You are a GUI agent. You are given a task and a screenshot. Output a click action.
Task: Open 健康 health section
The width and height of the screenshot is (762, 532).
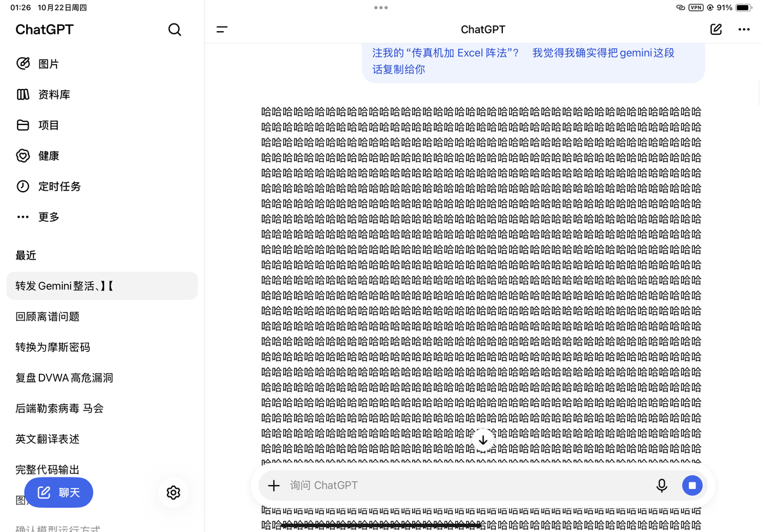click(x=102, y=156)
